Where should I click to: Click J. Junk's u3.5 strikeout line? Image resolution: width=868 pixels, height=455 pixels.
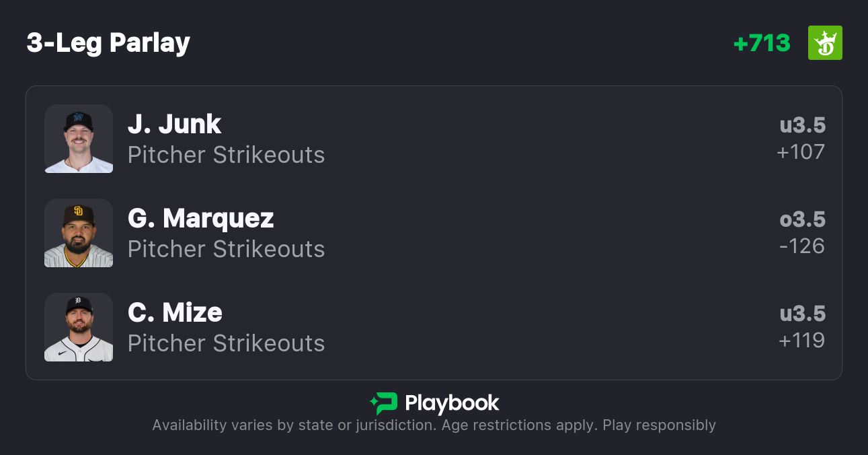point(802,125)
